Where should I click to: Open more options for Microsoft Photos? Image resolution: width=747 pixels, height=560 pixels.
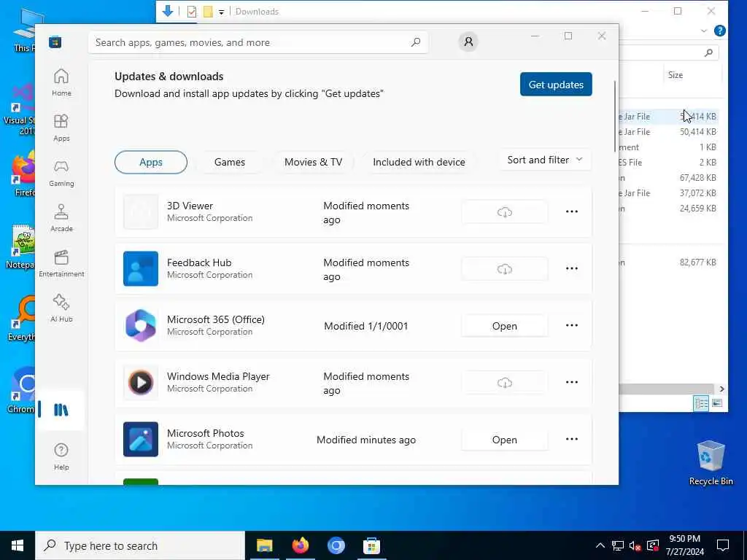[572, 439]
